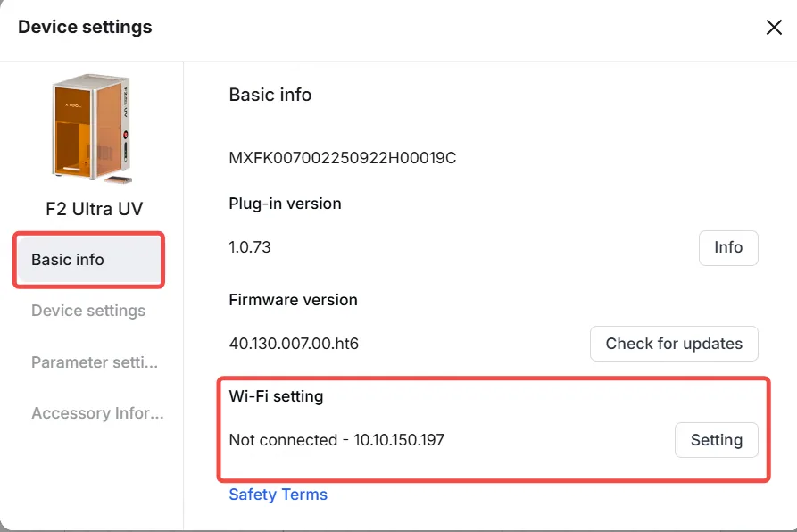Click the firmware version 40.130.007.00.ht6 text

click(x=294, y=344)
